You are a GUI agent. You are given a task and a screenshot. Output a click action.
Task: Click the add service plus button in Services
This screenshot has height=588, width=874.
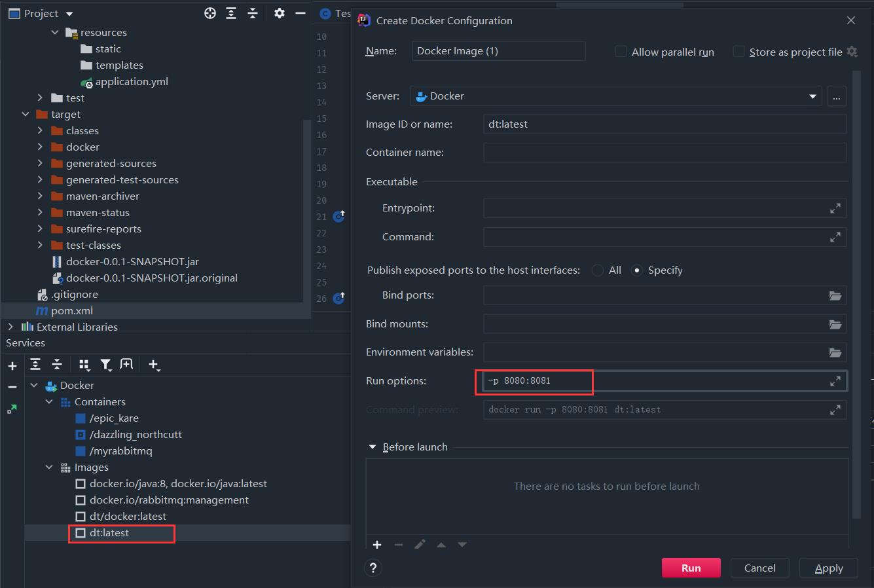coord(12,366)
